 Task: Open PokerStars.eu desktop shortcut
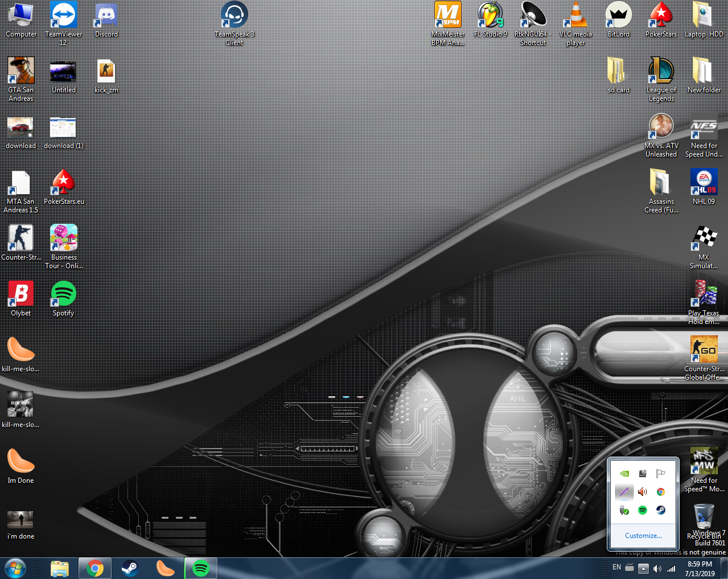click(x=63, y=187)
